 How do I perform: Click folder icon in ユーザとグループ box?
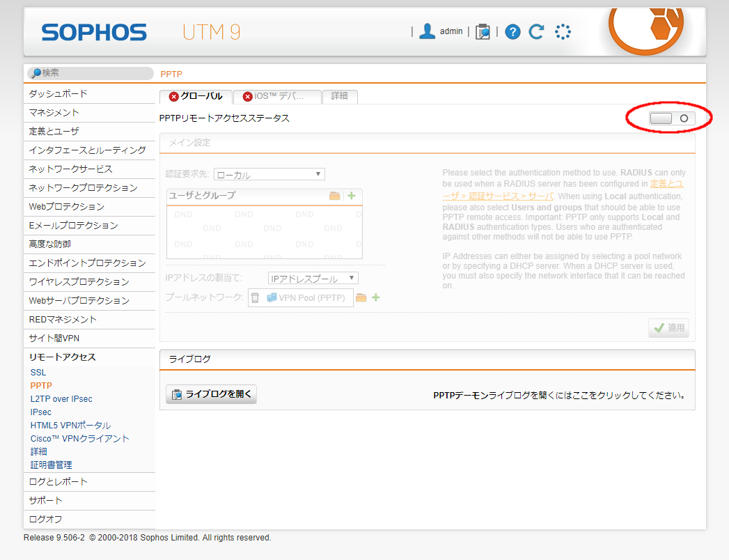[x=335, y=196]
